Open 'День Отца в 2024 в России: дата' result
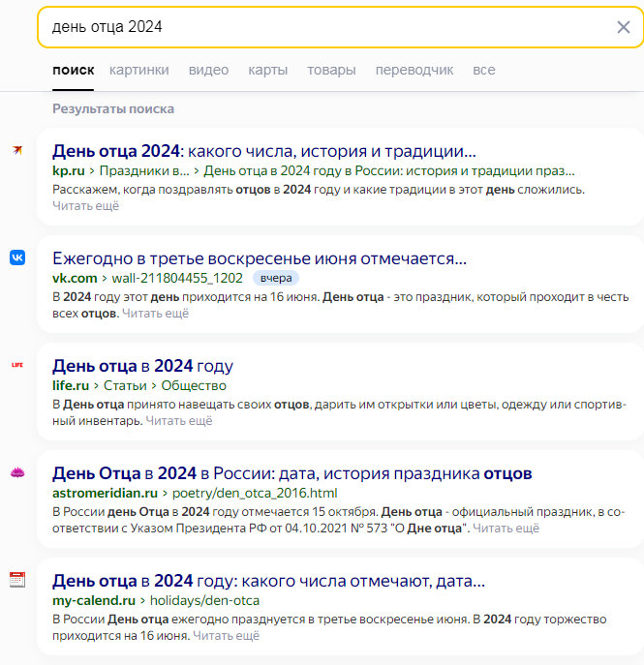 coord(291,473)
